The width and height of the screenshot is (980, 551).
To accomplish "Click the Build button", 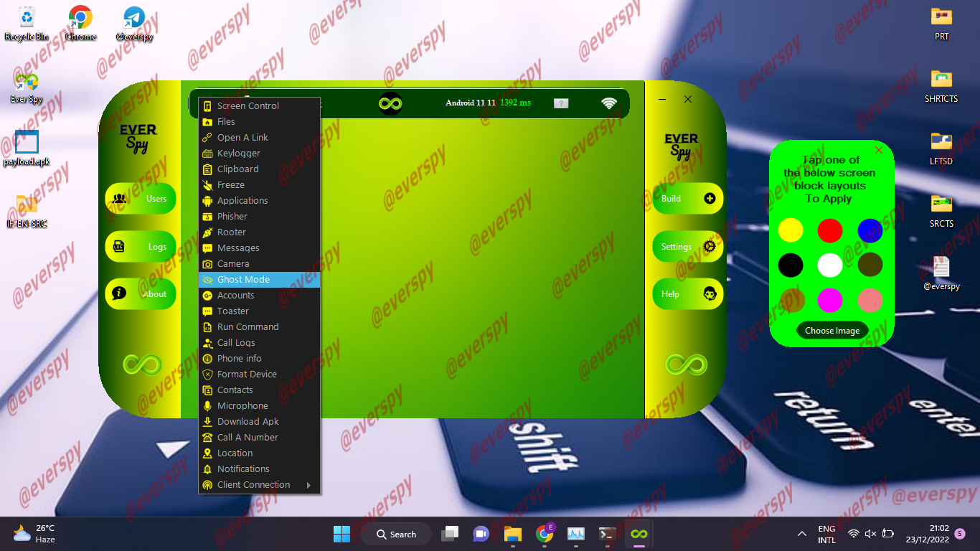I will [x=687, y=199].
